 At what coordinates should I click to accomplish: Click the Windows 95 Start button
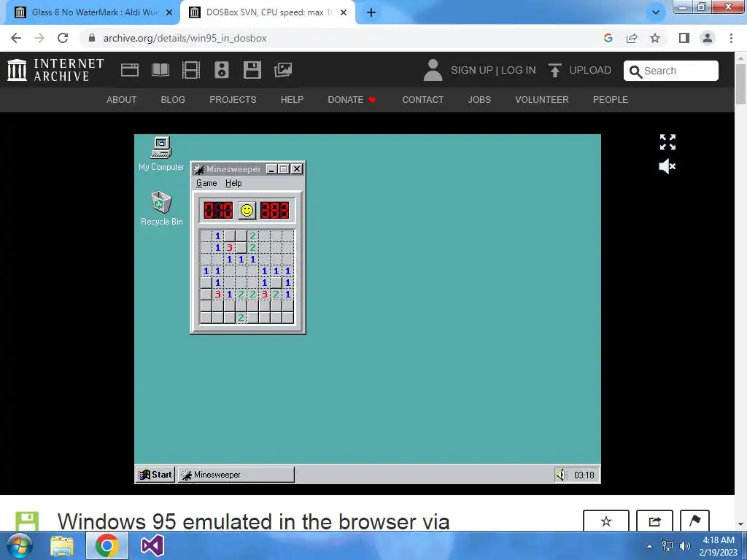tap(155, 474)
